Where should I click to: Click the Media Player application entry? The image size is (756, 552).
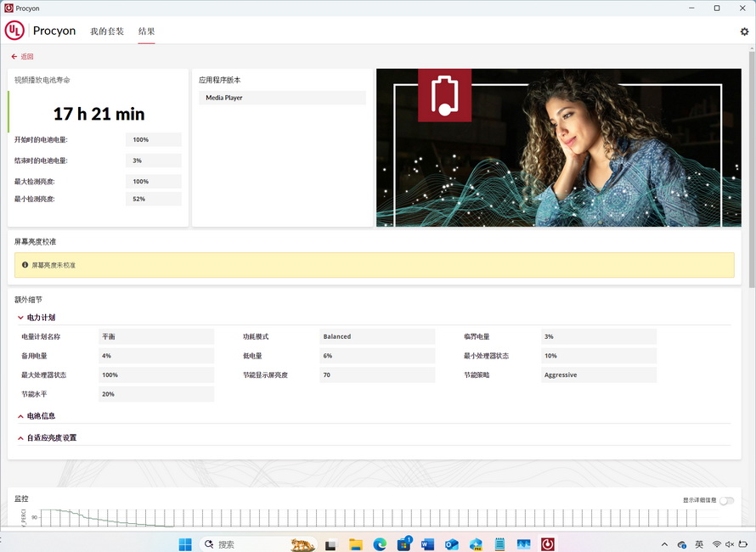pyautogui.click(x=224, y=98)
